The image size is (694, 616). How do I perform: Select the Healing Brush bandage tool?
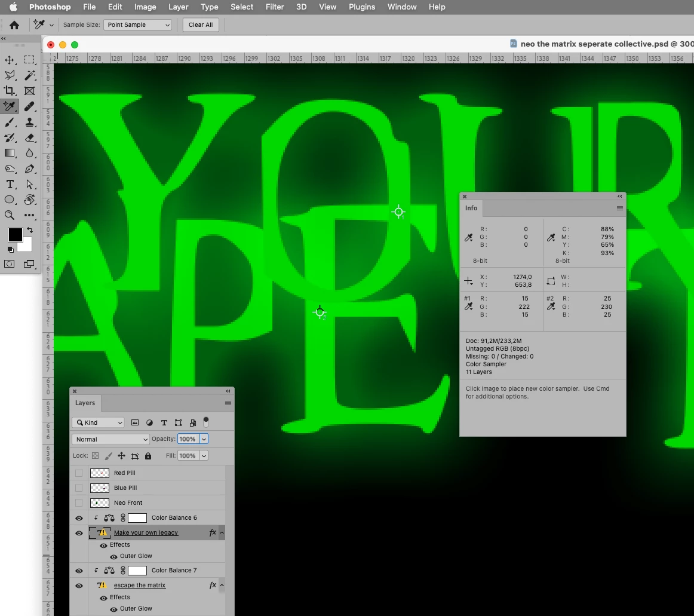tap(29, 106)
